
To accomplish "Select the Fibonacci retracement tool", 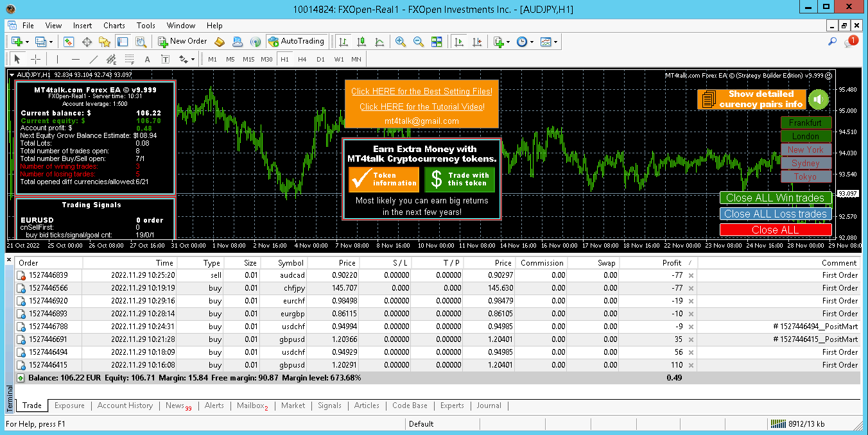I will [x=129, y=59].
